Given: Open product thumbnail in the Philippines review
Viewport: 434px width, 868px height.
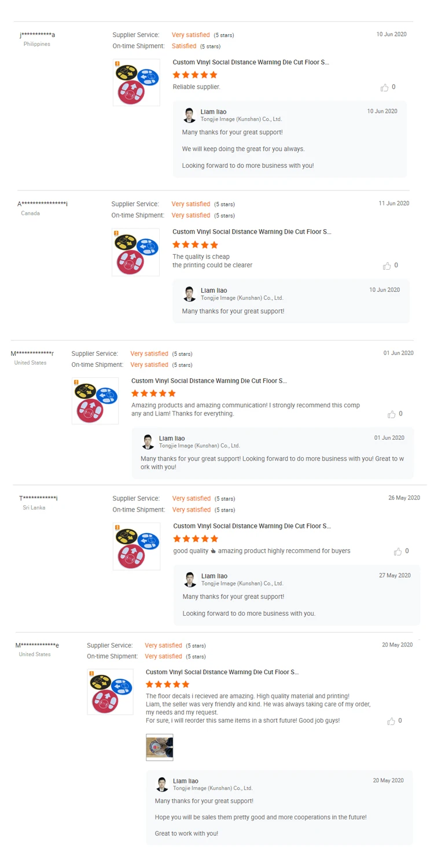Looking at the screenshot, I should 137,82.
